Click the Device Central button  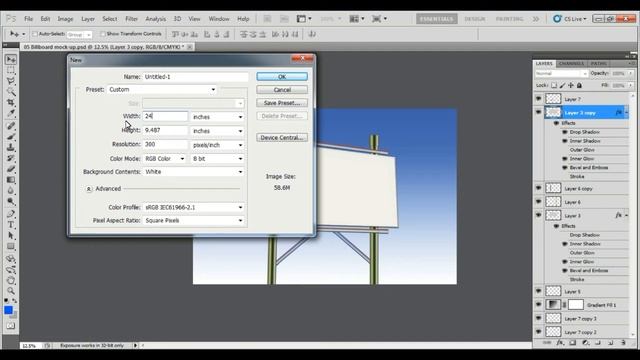[x=282, y=138]
